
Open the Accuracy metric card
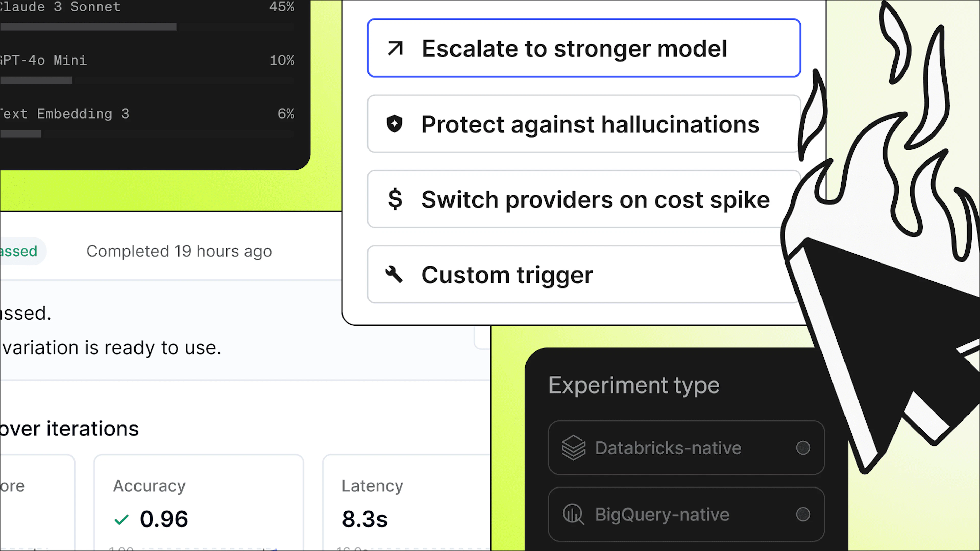tap(199, 502)
